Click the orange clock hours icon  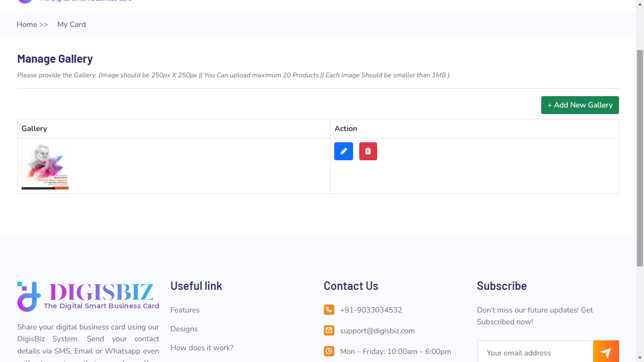click(x=329, y=351)
